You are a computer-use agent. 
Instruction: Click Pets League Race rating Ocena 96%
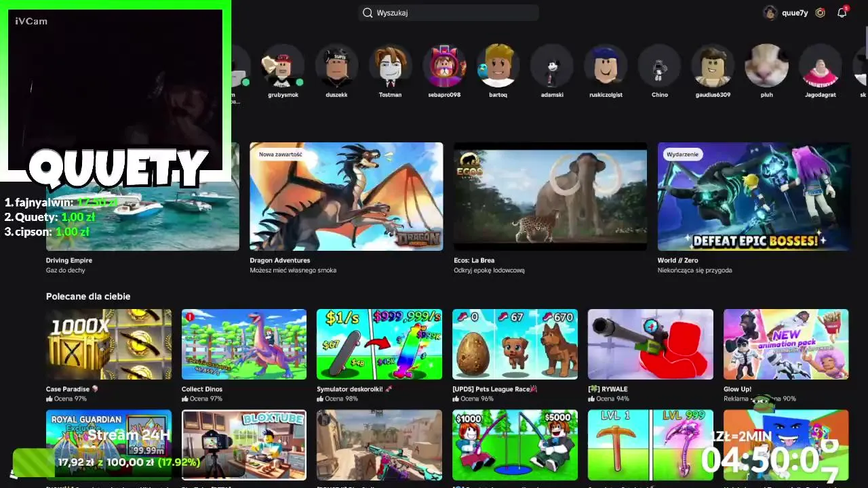473,399
